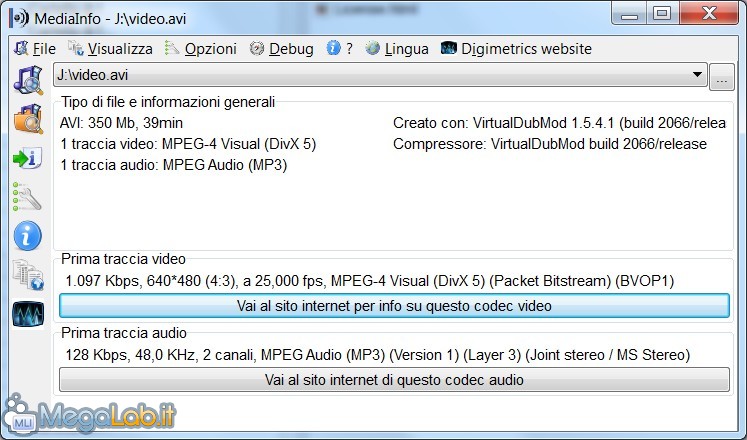The width and height of the screenshot is (747, 440).
Task: Click the open file icon in sidebar
Action: tap(28, 80)
